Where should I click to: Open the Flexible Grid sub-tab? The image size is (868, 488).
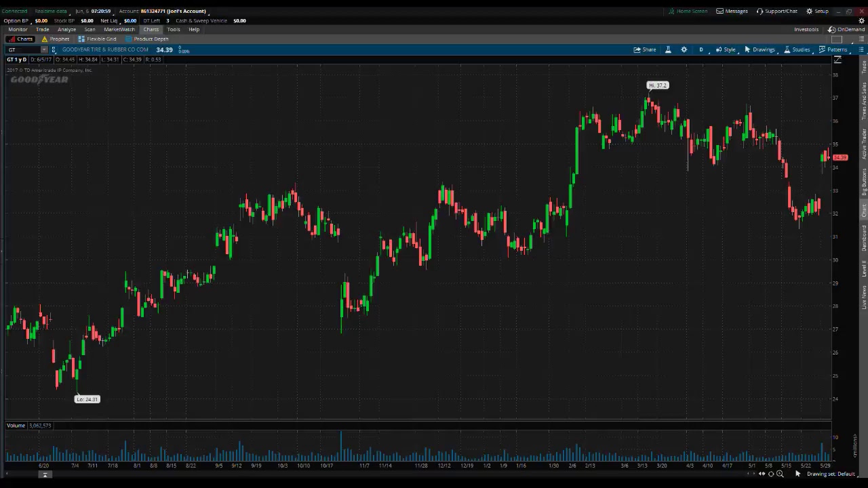98,39
